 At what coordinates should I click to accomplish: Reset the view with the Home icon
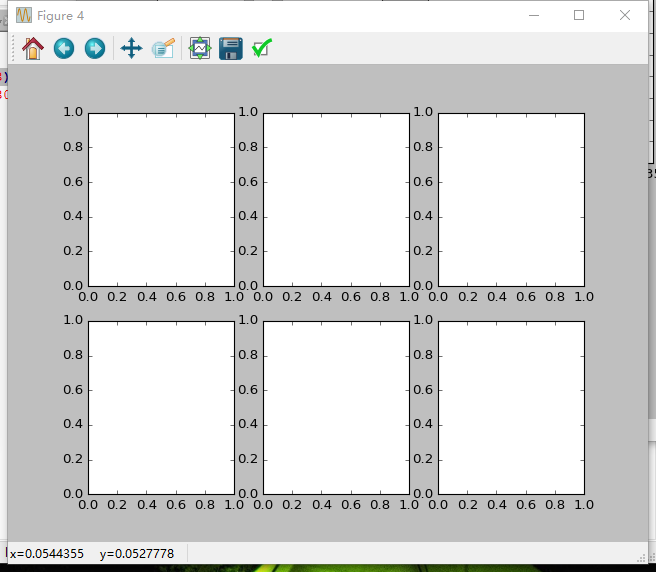[x=33, y=49]
